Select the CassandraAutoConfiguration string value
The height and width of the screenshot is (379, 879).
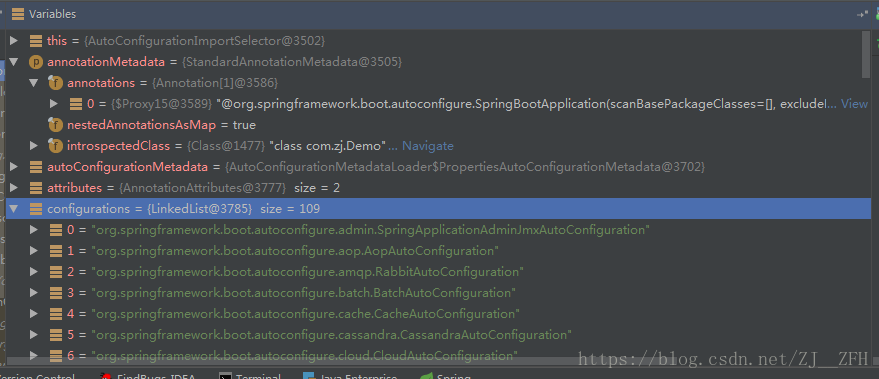pyautogui.click(x=331, y=335)
